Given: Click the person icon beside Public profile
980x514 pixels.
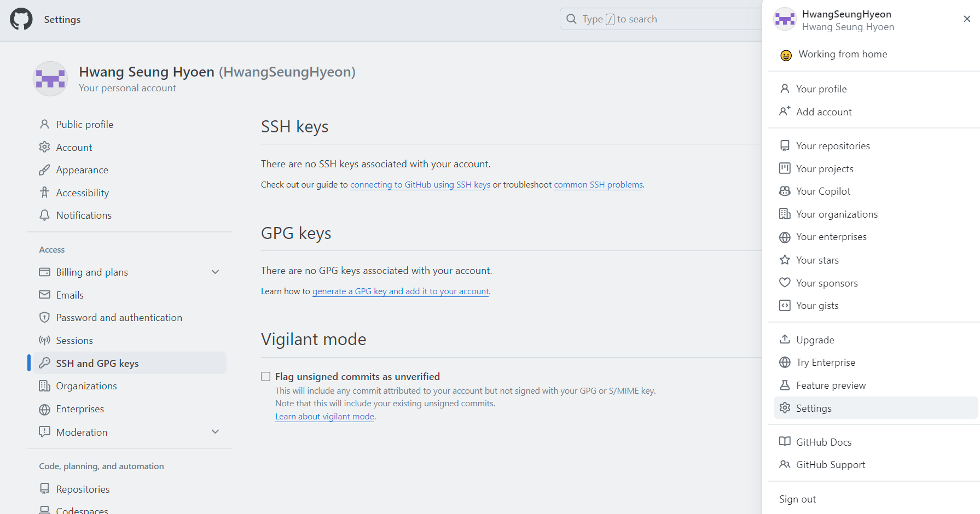Looking at the screenshot, I should pyautogui.click(x=44, y=125).
